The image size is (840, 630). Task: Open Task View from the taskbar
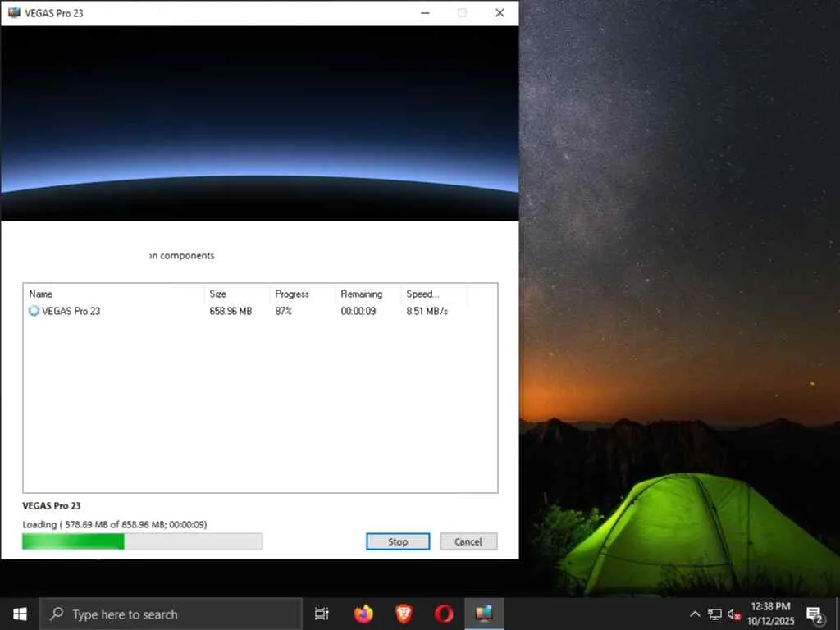[x=322, y=614]
